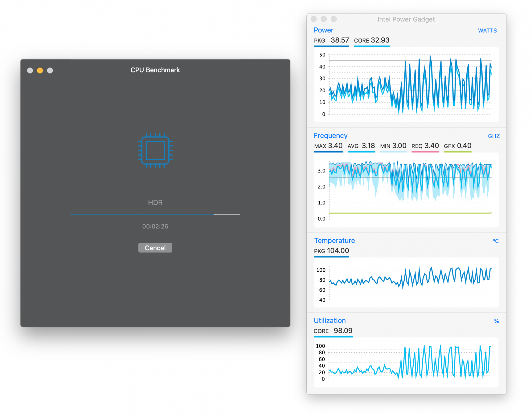Viewport: 532px width, 416px height.
Task: Click the blue CPU chip icon
Action: [x=155, y=150]
